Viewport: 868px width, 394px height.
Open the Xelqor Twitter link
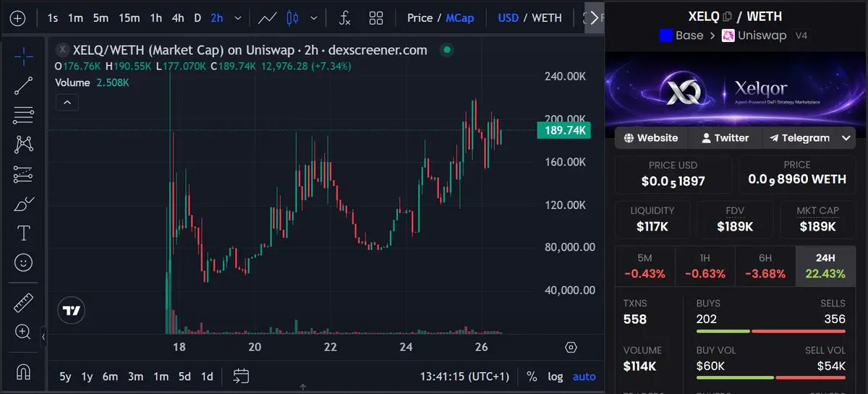(724, 138)
